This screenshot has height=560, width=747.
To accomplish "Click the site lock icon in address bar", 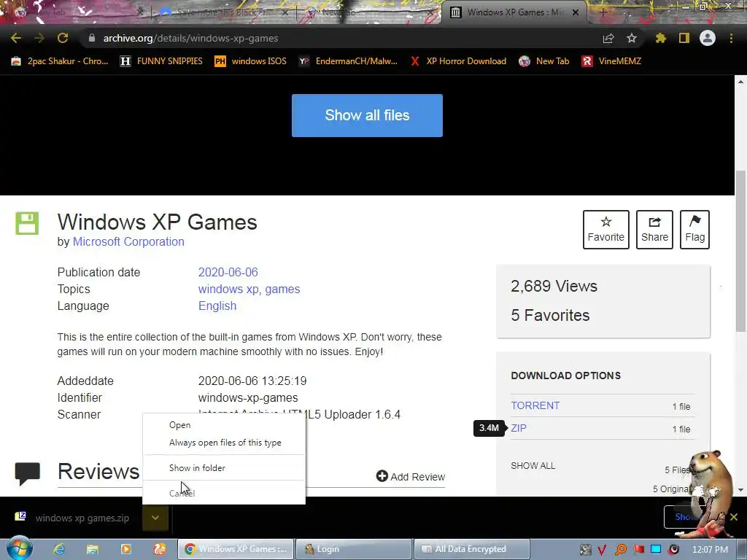I will click(x=91, y=38).
